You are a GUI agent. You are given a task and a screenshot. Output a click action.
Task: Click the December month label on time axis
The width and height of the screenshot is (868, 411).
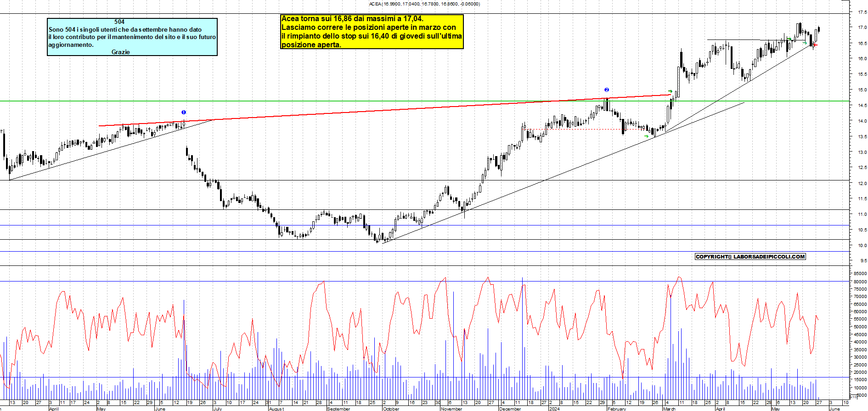[510, 409]
